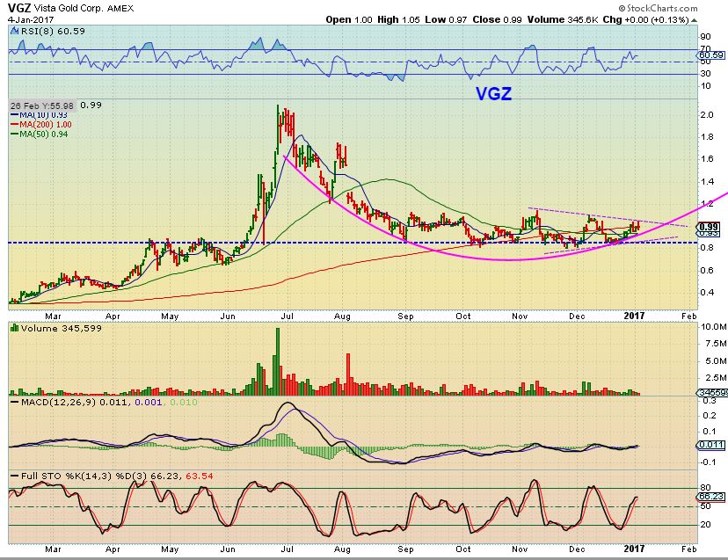The image size is (728, 560).
Task: Click the black line marker before Full STO
Action: click(x=15, y=476)
